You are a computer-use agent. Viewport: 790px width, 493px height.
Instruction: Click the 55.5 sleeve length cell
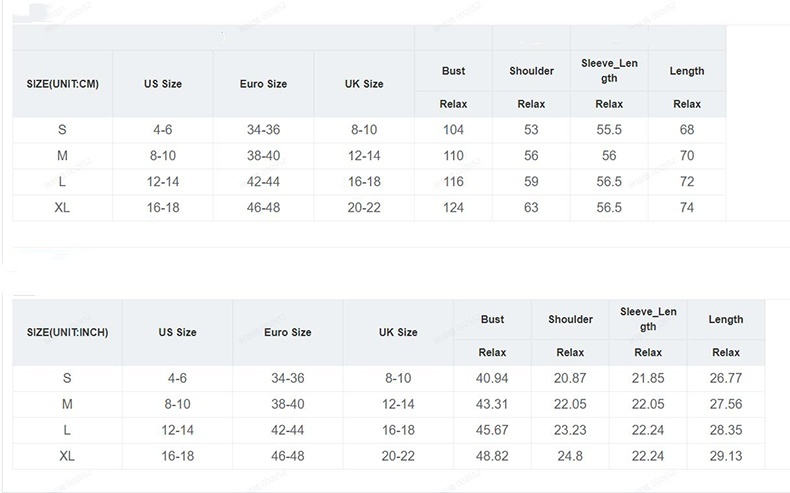click(x=609, y=130)
